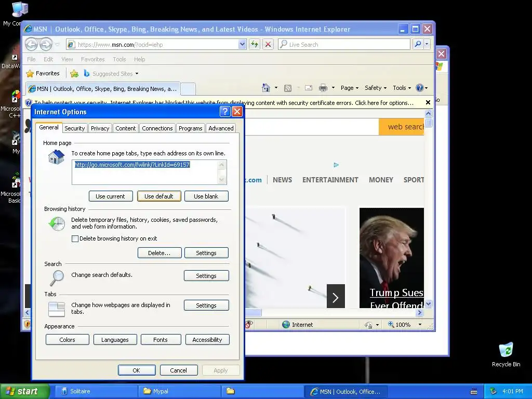Click the Use default button

click(x=159, y=196)
